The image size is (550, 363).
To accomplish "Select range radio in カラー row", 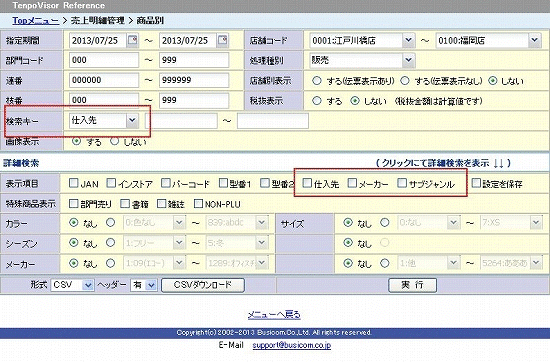I will point(110,223).
